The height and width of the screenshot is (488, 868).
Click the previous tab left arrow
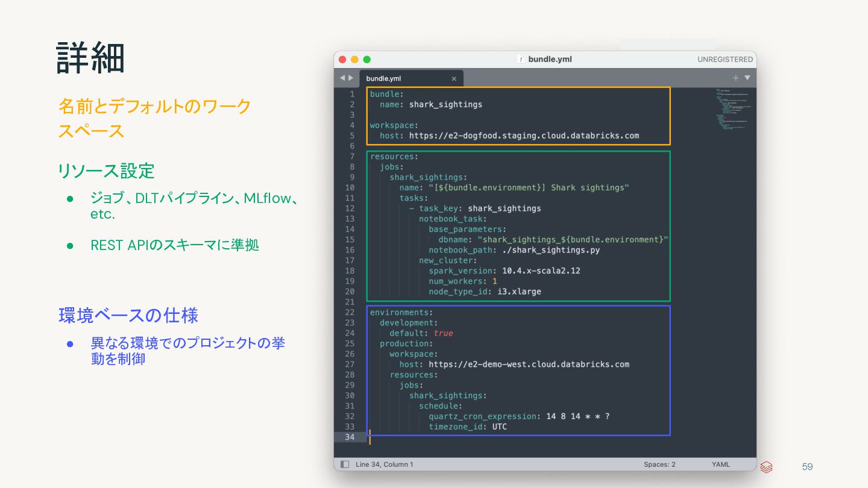click(x=342, y=78)
